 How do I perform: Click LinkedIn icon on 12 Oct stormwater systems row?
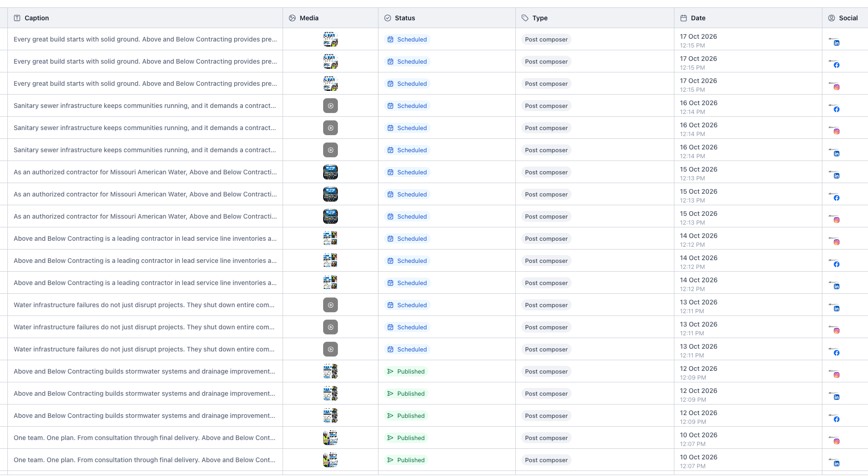[837, 397]
